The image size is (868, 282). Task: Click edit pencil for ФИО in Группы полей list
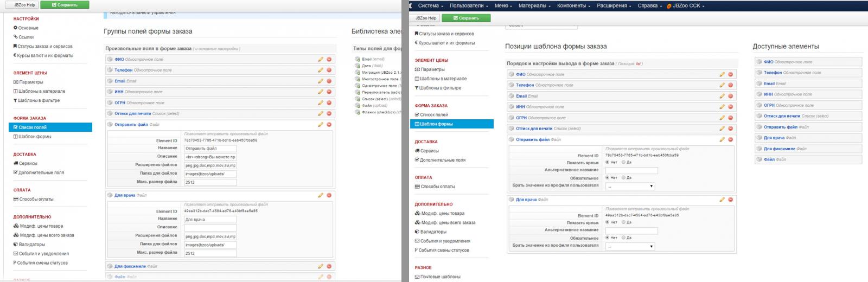(321, 59)
